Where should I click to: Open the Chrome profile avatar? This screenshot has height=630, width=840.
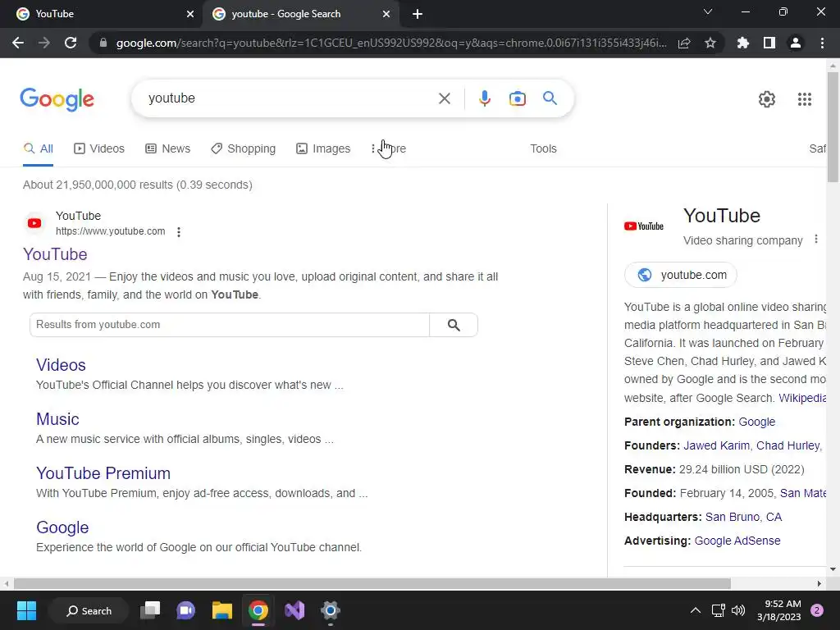pos(796,43)
